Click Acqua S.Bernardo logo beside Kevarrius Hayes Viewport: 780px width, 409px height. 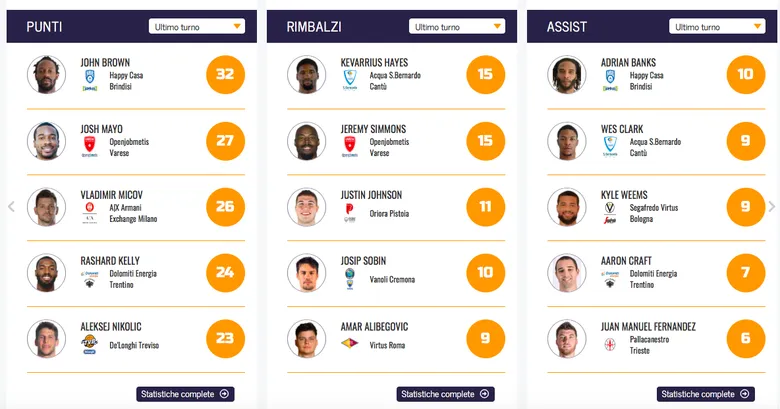pos(350,81)
